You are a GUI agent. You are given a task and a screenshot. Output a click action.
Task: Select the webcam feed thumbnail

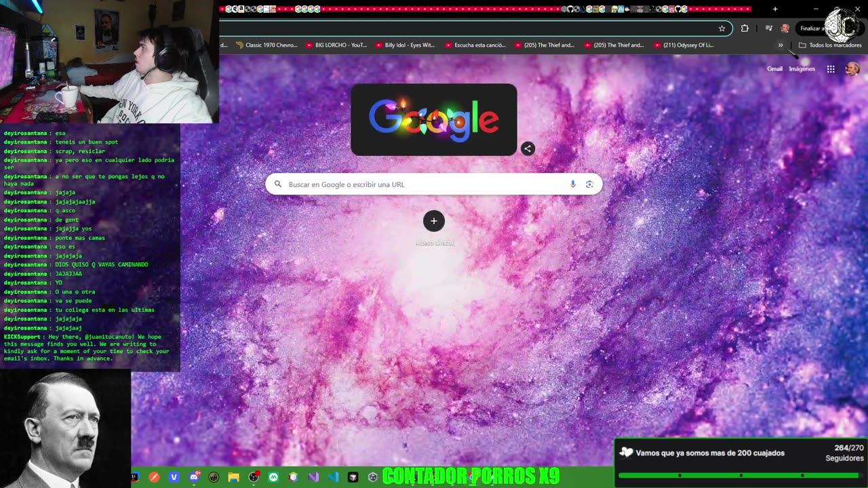[109, 62]
